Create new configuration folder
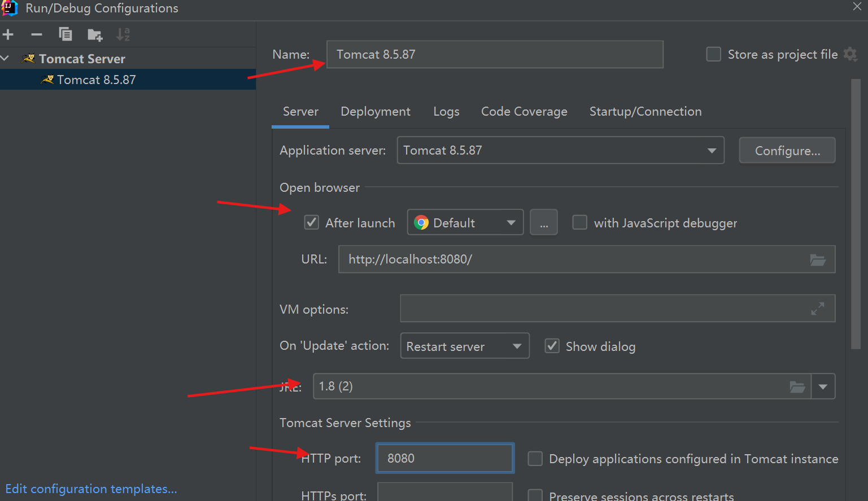 tap(95, 35)
